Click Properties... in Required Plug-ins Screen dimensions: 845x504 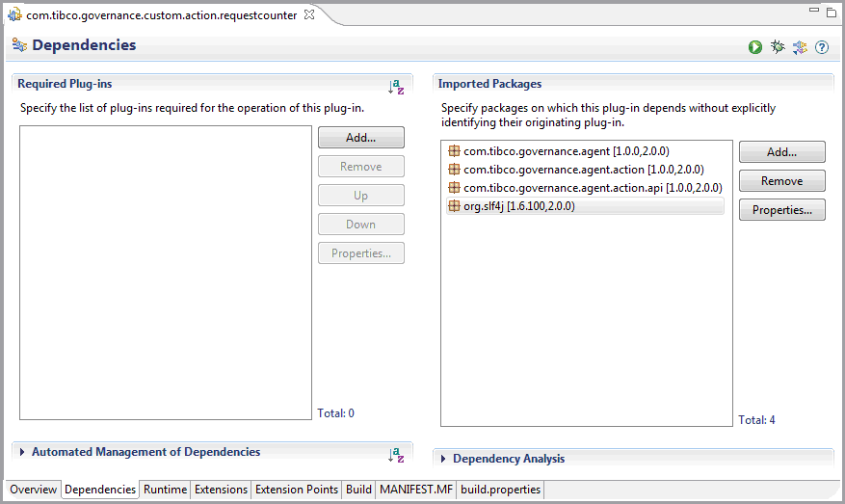click(361, 253)
